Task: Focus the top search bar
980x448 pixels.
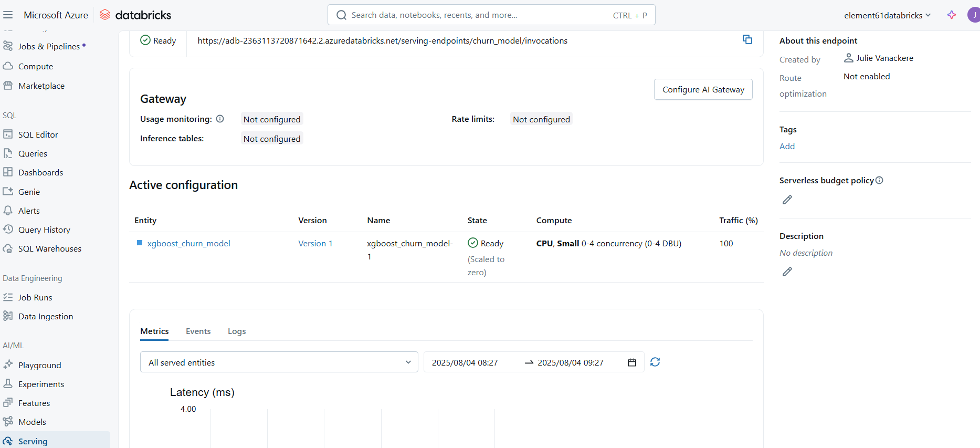Action: click(x=491, y=15)
